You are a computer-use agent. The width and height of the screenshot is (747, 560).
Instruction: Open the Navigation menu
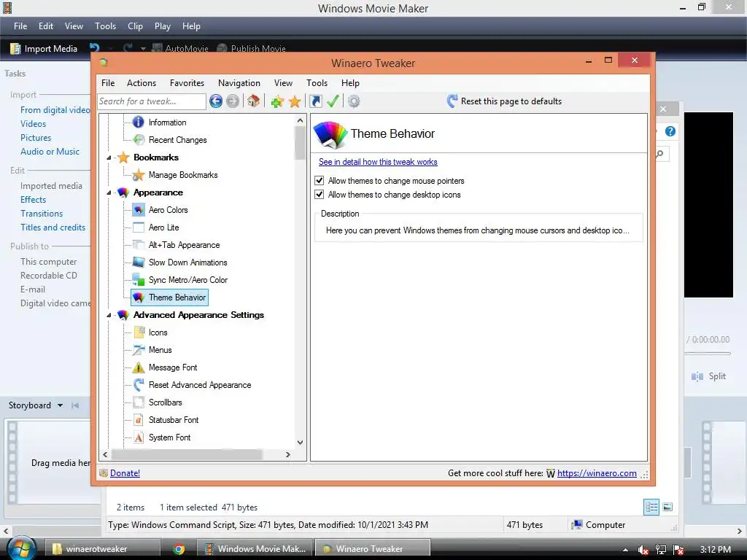point(239,83)
